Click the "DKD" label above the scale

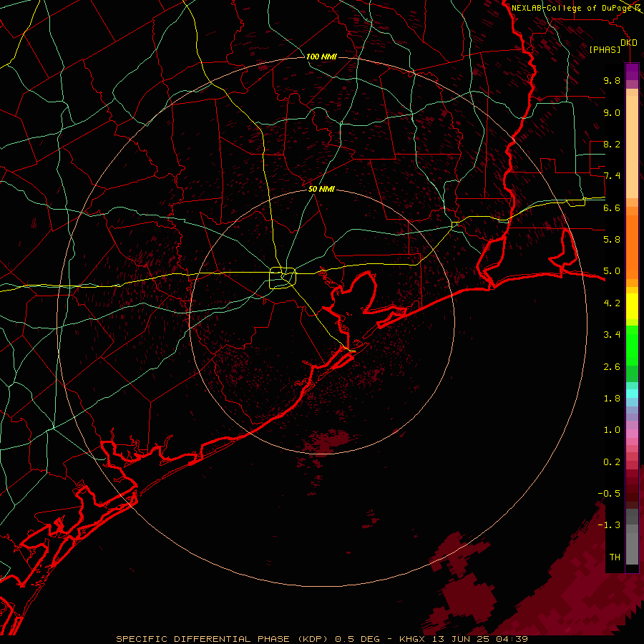point(629,43)
